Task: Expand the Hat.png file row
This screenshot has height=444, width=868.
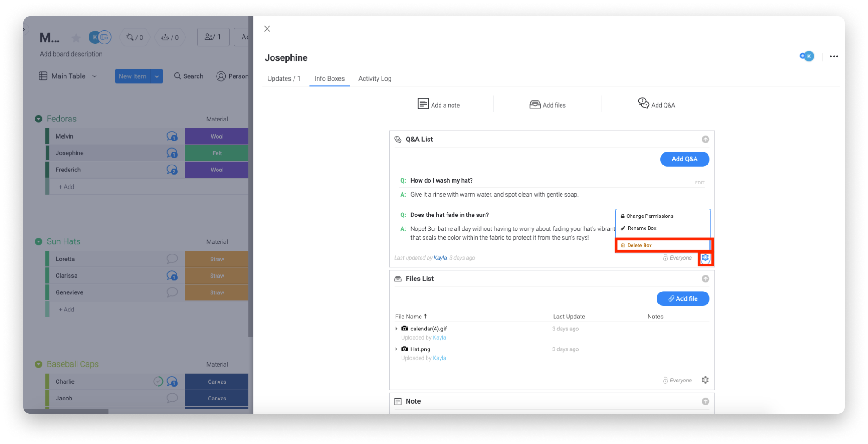Action: [396, 349]
